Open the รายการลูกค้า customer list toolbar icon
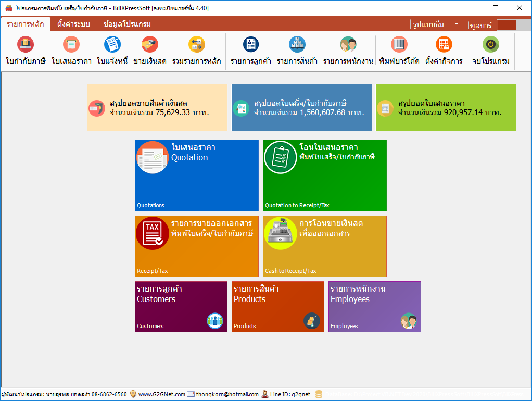The width and height of the screenshot is (532, 401). tap(251, 44)
